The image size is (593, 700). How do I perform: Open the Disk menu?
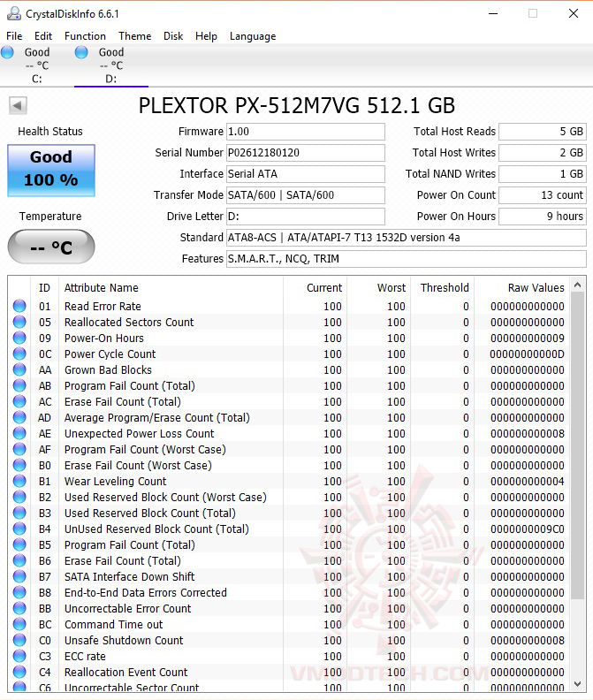coord(173,36)
